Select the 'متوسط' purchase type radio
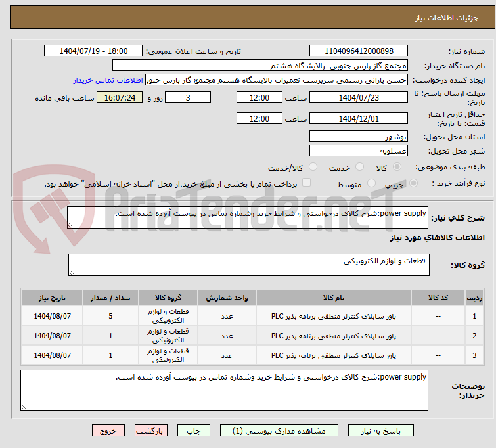This screenshot has height=448, width=496. [372, 184]
